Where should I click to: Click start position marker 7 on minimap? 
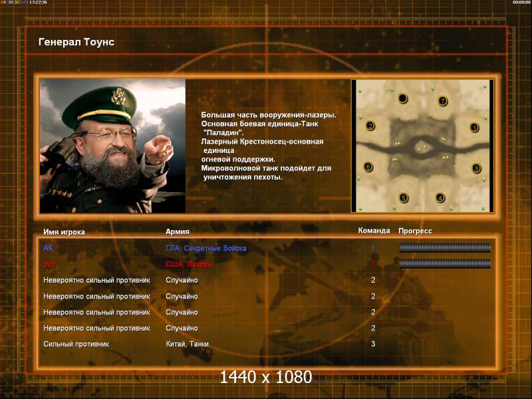(442, 101)
